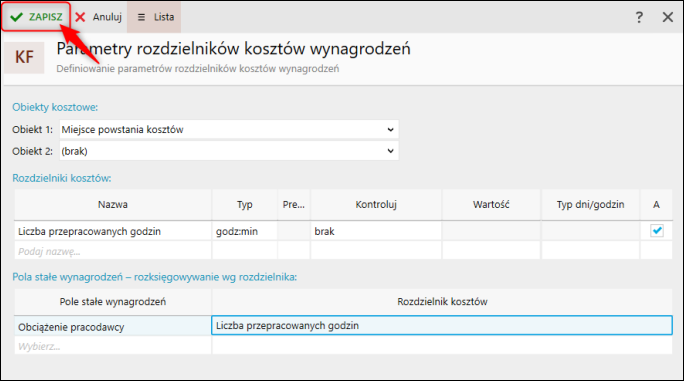Image resolution: width=684 pixels, height=381 pixels.
Task: Close the dialog with X icon
Action: [668, 17]
